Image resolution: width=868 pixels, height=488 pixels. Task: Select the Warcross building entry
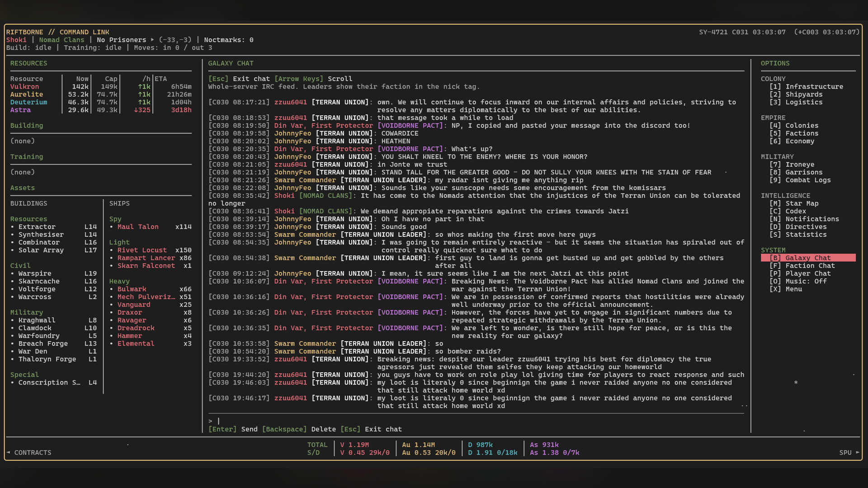(x=54, y=297)
